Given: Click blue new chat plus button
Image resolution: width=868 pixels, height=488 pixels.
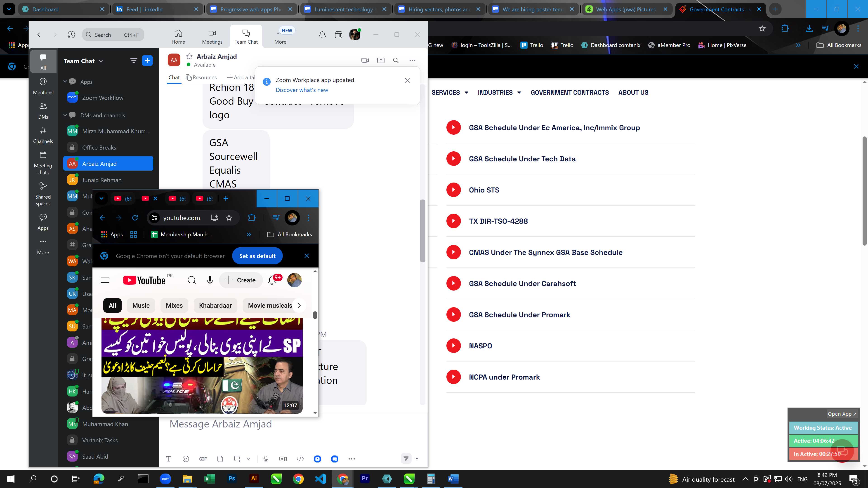Looking at the screenshot, I should coord(147,61).
